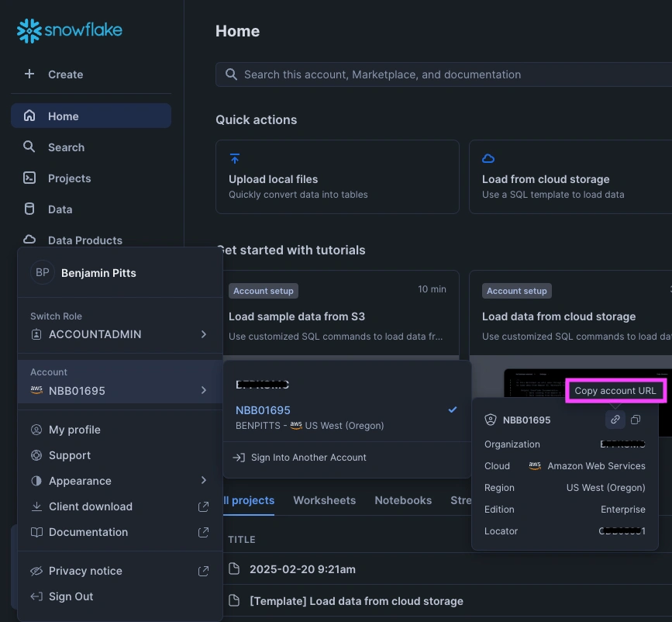Select the NBB01695 account entry
This screenshot has width=672, height=622.
click(x=346, y=417)
